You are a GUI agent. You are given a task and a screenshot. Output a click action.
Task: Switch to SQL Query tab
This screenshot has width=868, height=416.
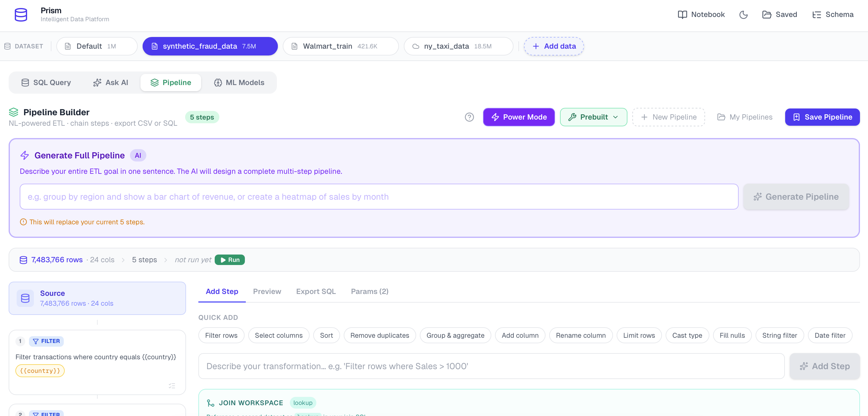46,83
